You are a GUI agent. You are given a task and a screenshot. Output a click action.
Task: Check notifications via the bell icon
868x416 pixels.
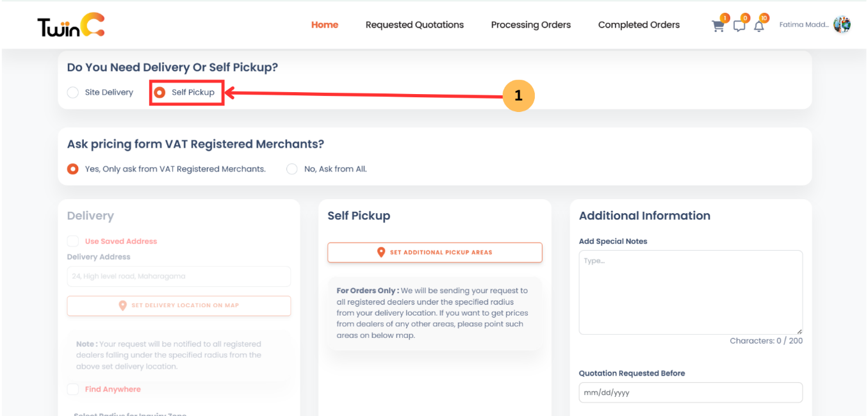760,26
